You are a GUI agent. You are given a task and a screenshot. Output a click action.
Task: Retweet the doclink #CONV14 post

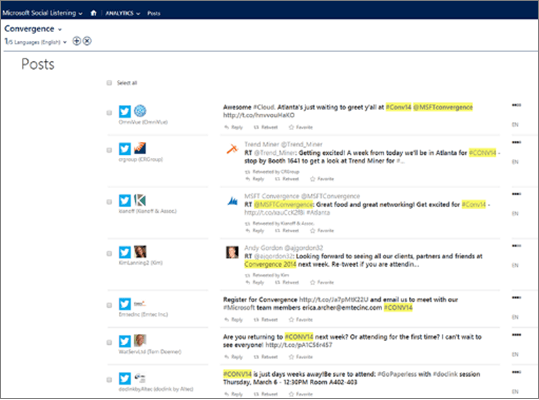pyautogui.click(x=266, y=394)
